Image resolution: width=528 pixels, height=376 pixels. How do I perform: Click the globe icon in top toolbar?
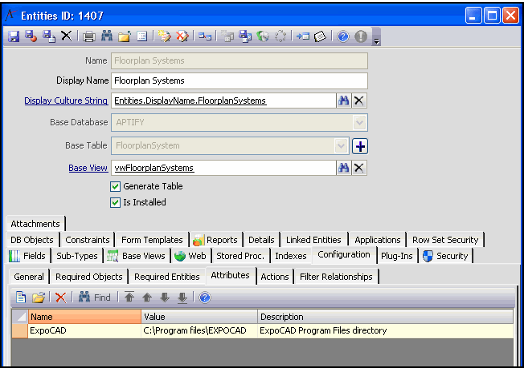pyautogui.click(x=263, y=36)
